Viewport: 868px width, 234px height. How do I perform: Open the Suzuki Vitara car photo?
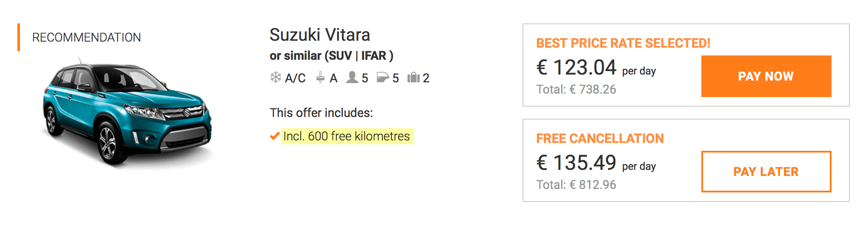(127, 113)
